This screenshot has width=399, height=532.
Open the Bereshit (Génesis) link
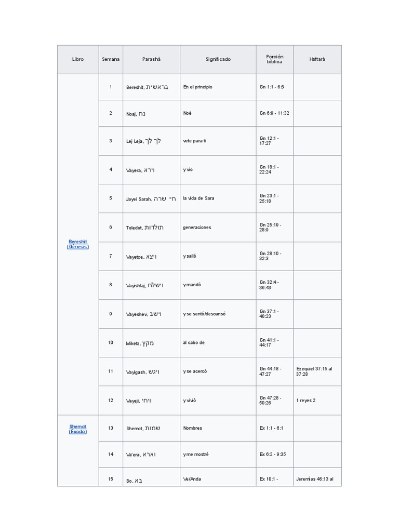[x=78, y=244]
